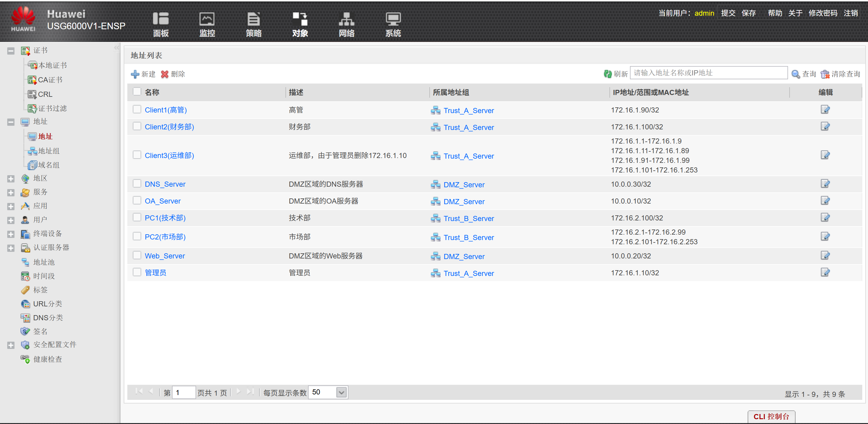This screenshot has height=424, width=868.
Task: Check the box for DNS_Server row
Action: tap(137, 184)
